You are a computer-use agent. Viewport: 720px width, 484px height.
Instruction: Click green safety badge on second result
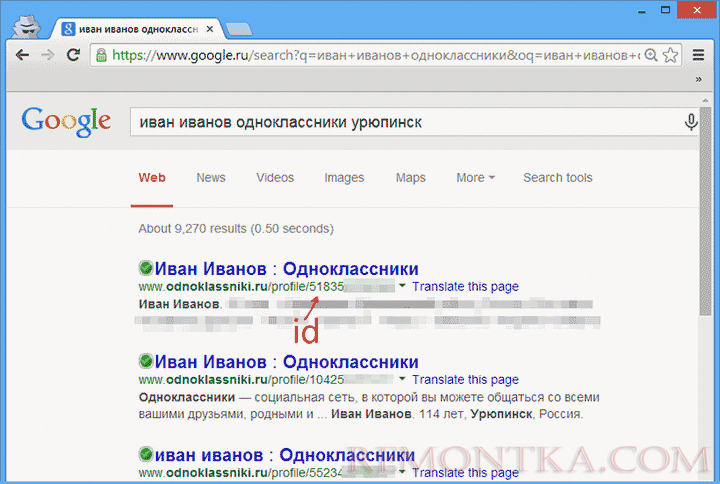[x=146, y=361]
